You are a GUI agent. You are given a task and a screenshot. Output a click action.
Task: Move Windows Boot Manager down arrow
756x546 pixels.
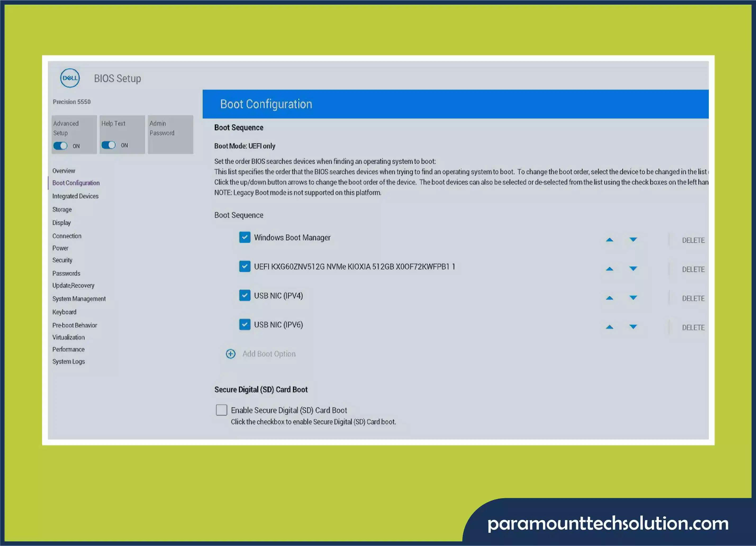[x=633, y=240]
